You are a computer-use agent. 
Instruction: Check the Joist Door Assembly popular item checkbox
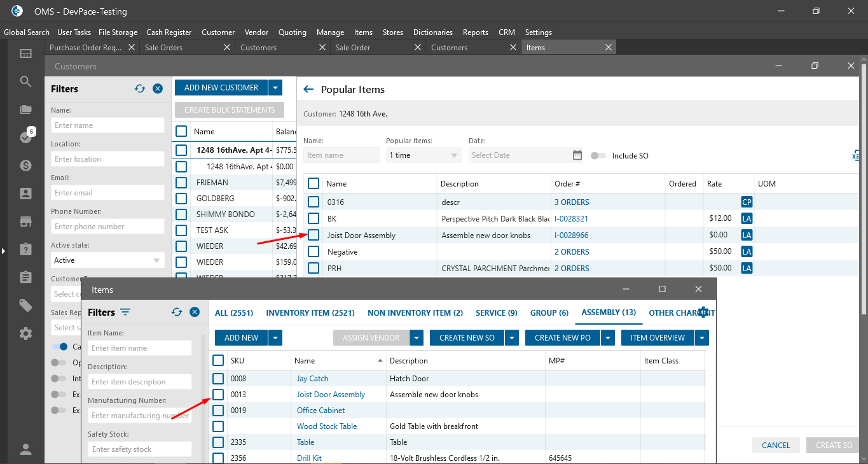pos(313,236)
